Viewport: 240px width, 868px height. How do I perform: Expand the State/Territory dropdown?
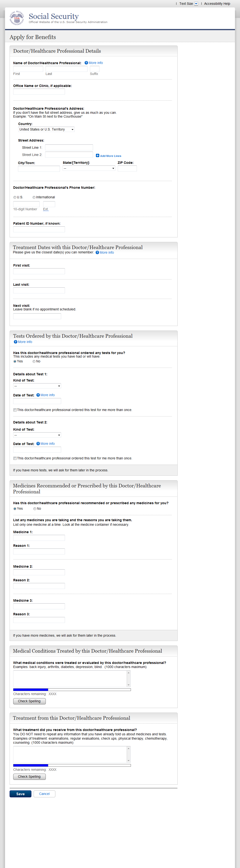(89, 168)
